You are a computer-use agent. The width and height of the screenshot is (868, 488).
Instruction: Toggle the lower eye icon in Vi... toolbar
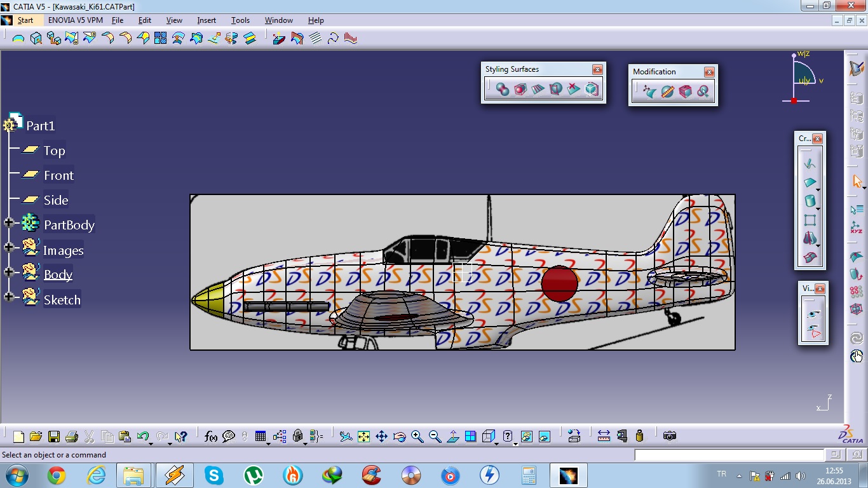813,332
